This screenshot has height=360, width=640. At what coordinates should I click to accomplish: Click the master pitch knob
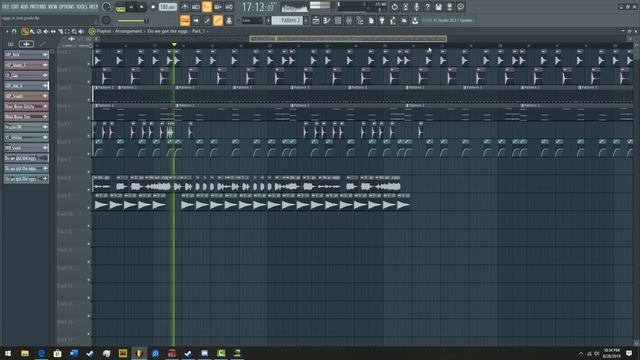pyautogui.click(x=107, y=20)
